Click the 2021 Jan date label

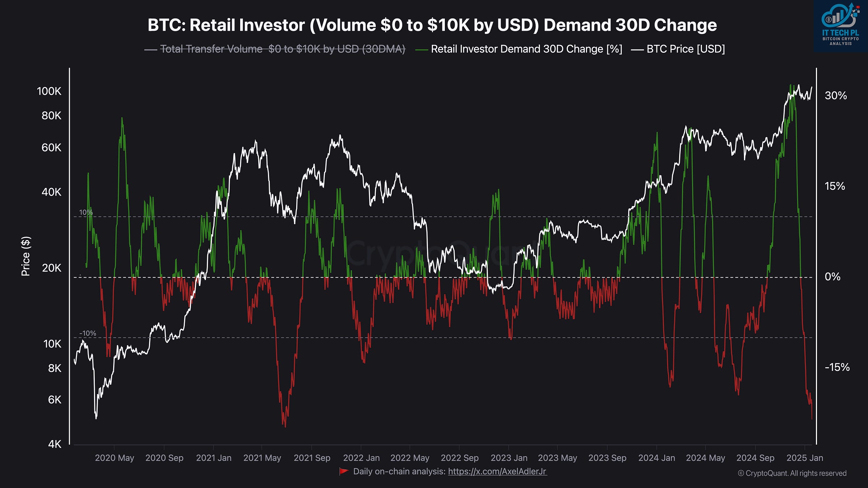(x=214, y=458)
